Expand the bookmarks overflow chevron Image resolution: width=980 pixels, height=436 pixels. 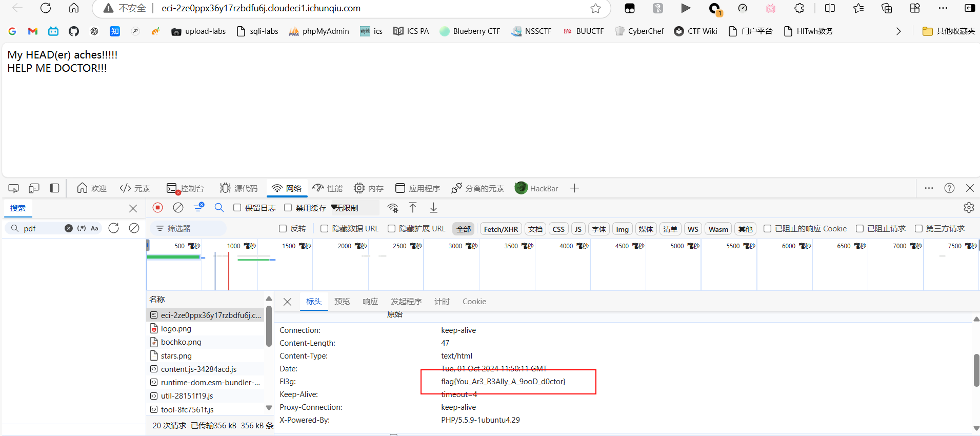click(x=898, y=31)
